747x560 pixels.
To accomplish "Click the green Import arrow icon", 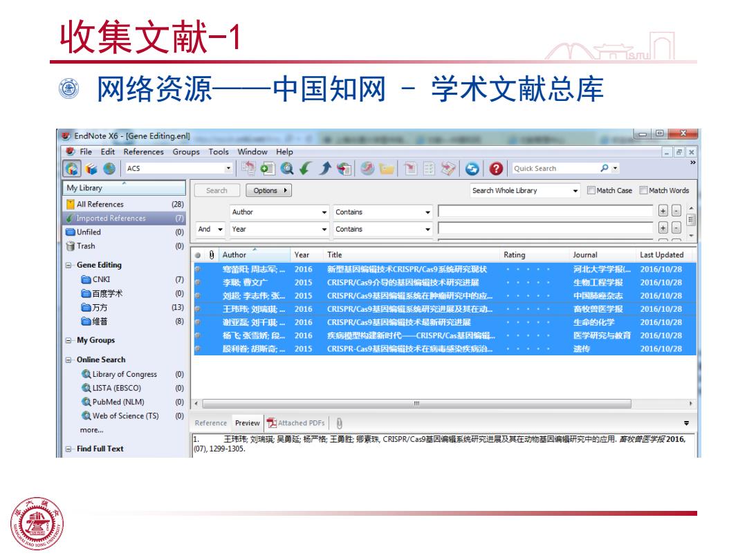I will point(306,169).
